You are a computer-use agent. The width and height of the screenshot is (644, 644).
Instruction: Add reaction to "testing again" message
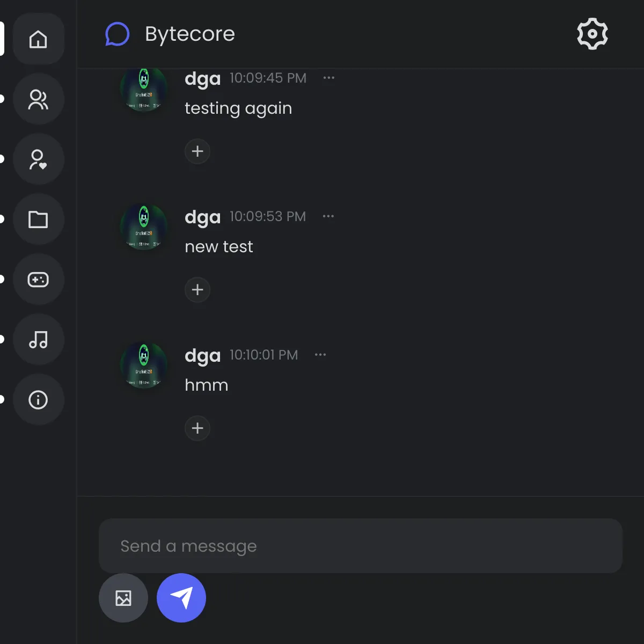197,151
